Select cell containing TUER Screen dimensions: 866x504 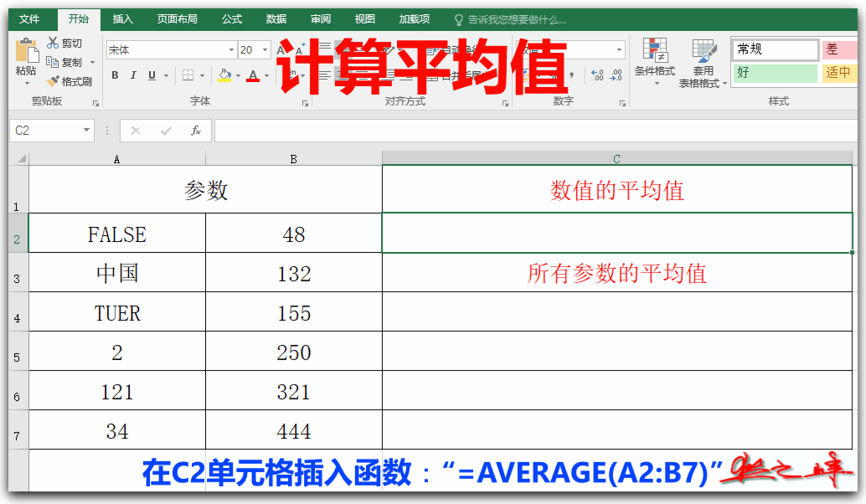(x=117, y=312)
